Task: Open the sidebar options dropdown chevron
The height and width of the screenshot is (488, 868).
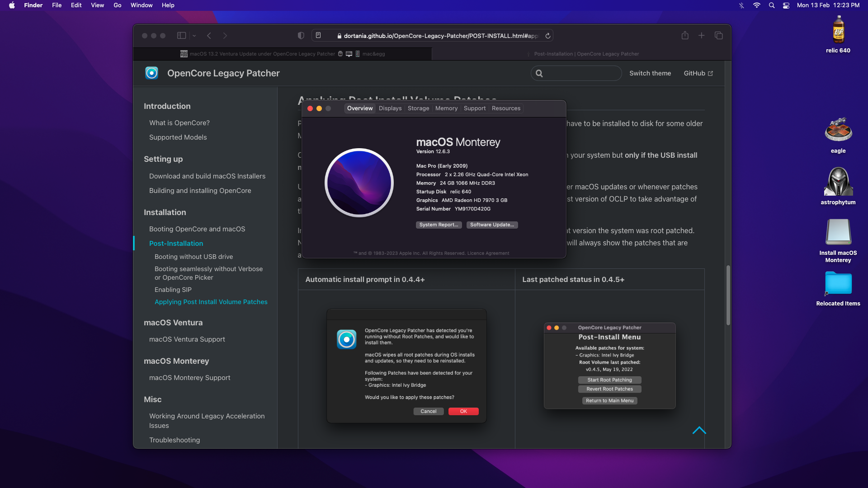Action: [x=194, y=36]
